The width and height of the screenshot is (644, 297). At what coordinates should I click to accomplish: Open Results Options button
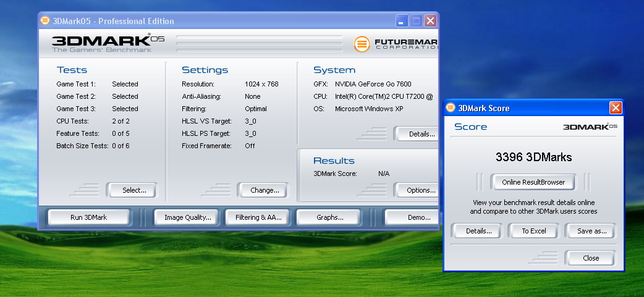[417, 190]
